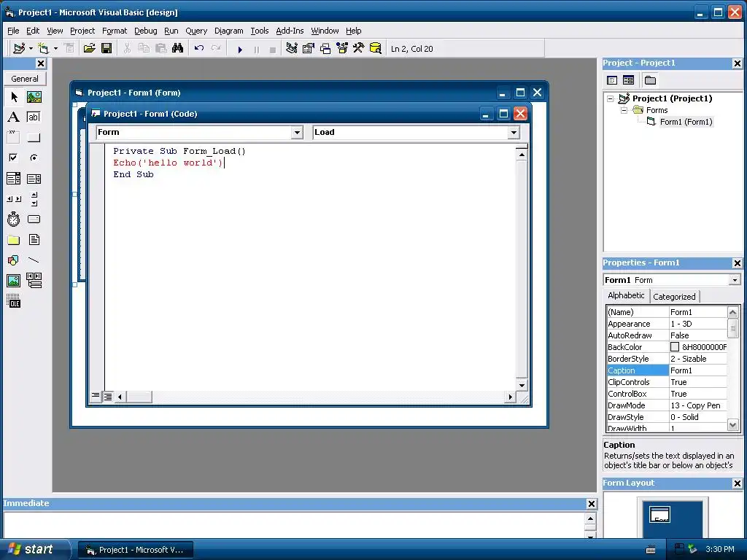The width and height of the screenshot is (747, 560).
Task: Collapse the Forms folder node
Action: 624,111
